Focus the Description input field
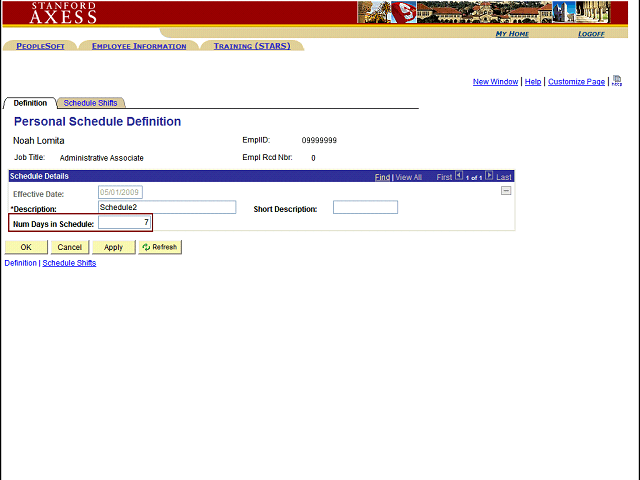Viewport: 640px width, 480px height. click(x=167, y=207)
